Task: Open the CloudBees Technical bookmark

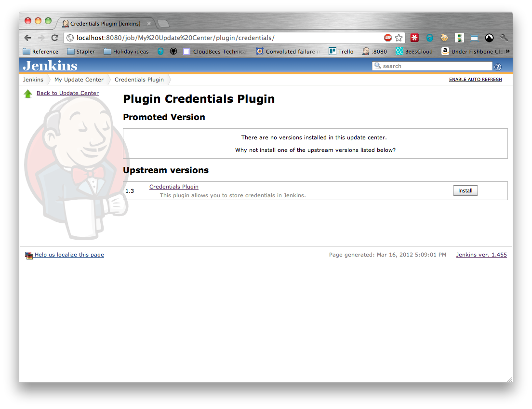Action: [x=215, y=51]
